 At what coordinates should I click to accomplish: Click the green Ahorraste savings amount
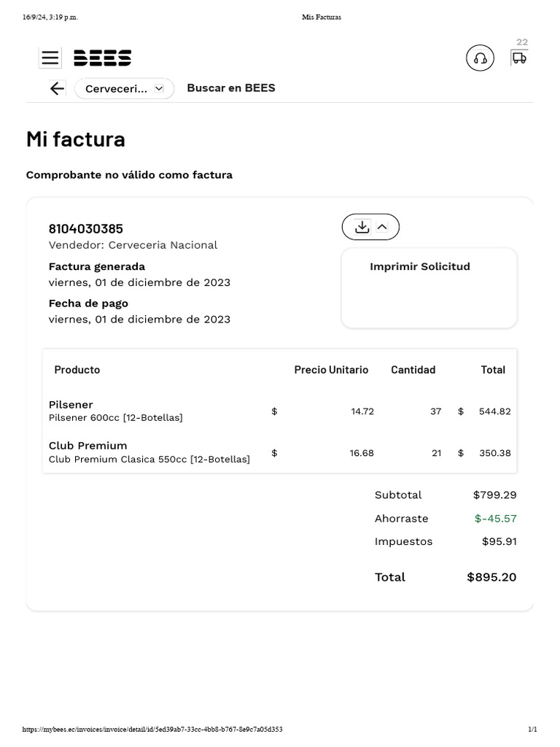pyautogui.click(x=495, y=519)
